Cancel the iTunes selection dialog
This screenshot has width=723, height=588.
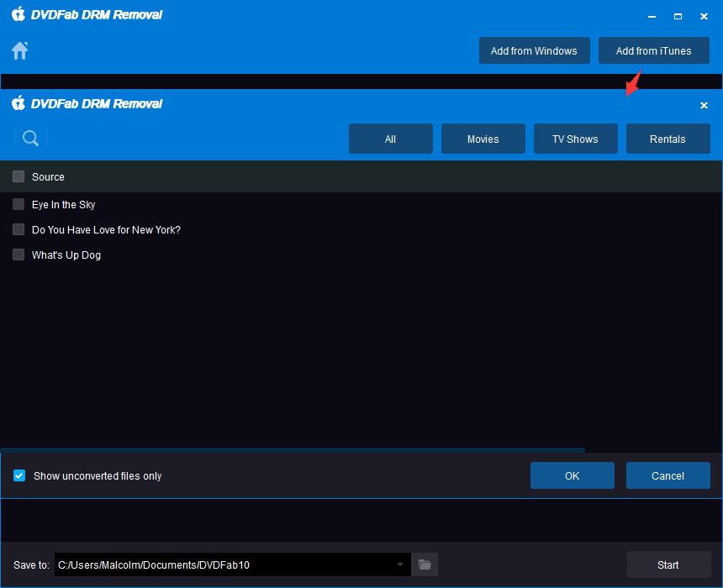pyautogui.click(x=668, y=475)
